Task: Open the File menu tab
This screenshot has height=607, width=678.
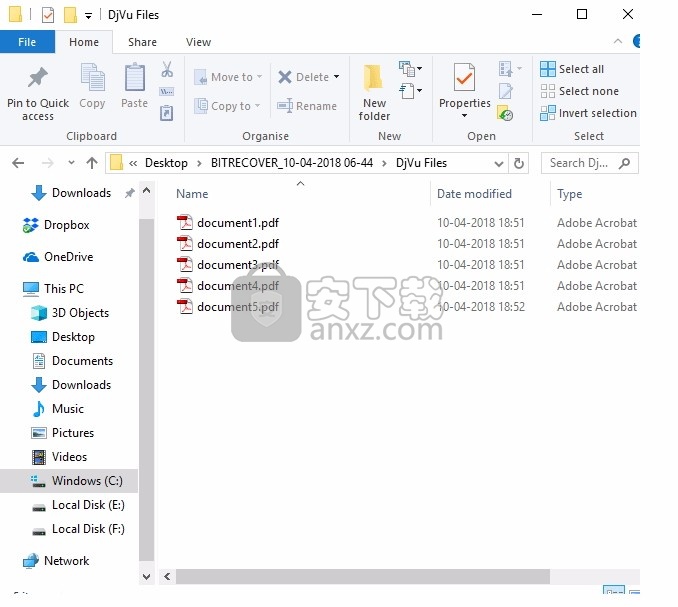Action: click(x=27, y=42)
